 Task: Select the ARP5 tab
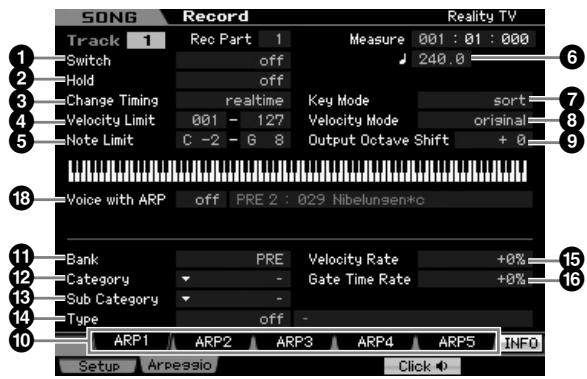(x=456, y=341)
